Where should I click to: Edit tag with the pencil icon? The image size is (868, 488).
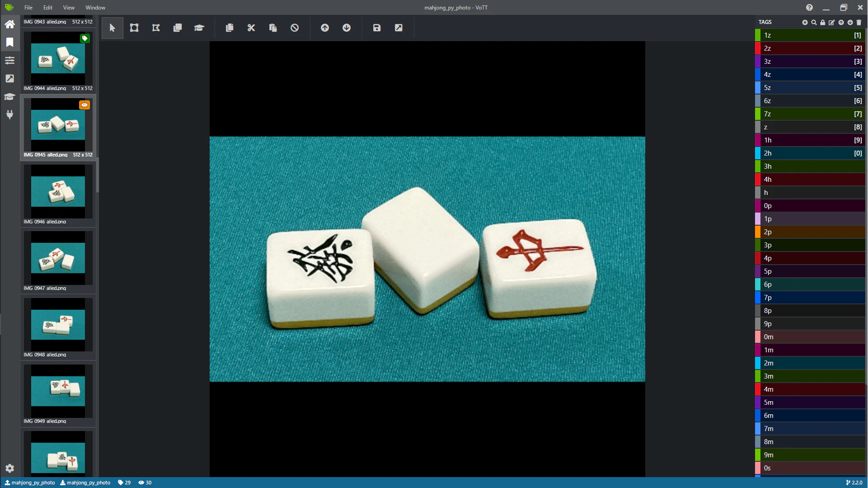[x=832, y=22]
